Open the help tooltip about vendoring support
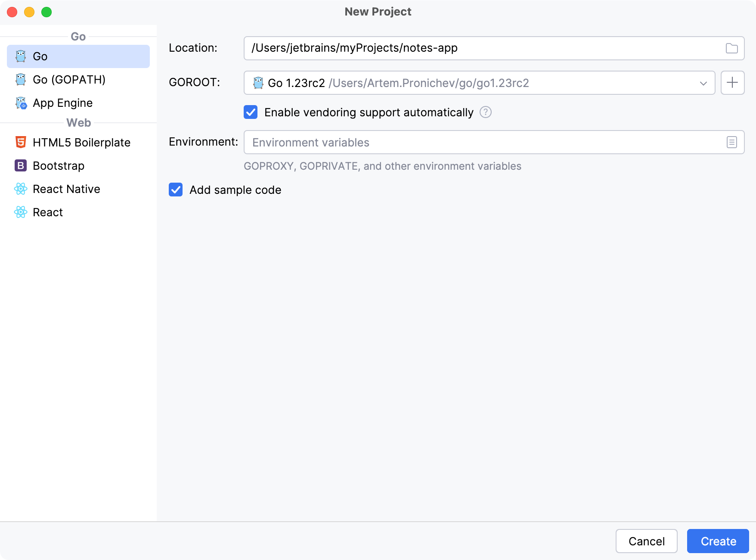The image size is (756, 560). pyautogui.click(x=485, y=112)
